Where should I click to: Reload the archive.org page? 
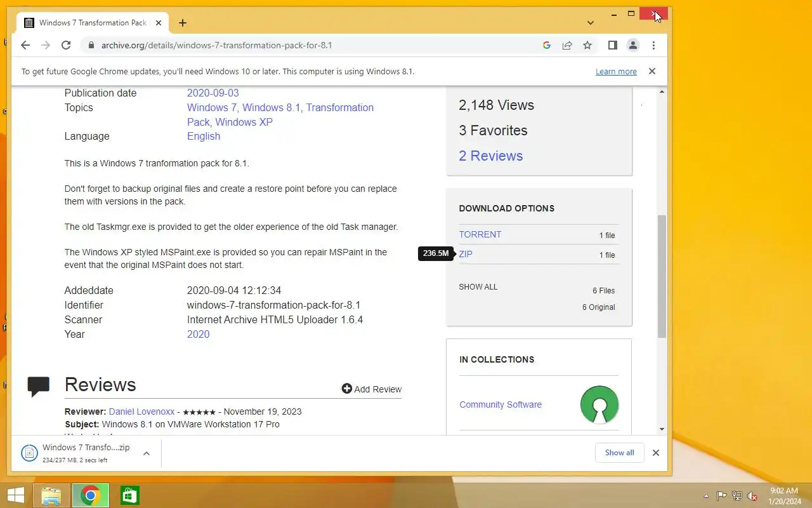click(x=66, y=45)
